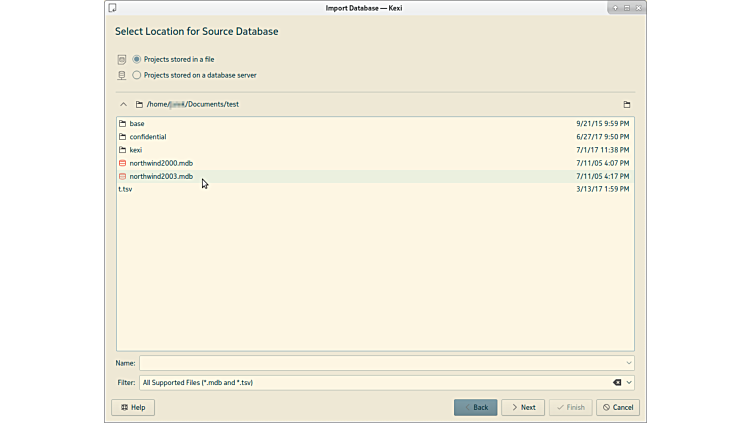
Task: Click the Help button
Action: click(133, 407)
